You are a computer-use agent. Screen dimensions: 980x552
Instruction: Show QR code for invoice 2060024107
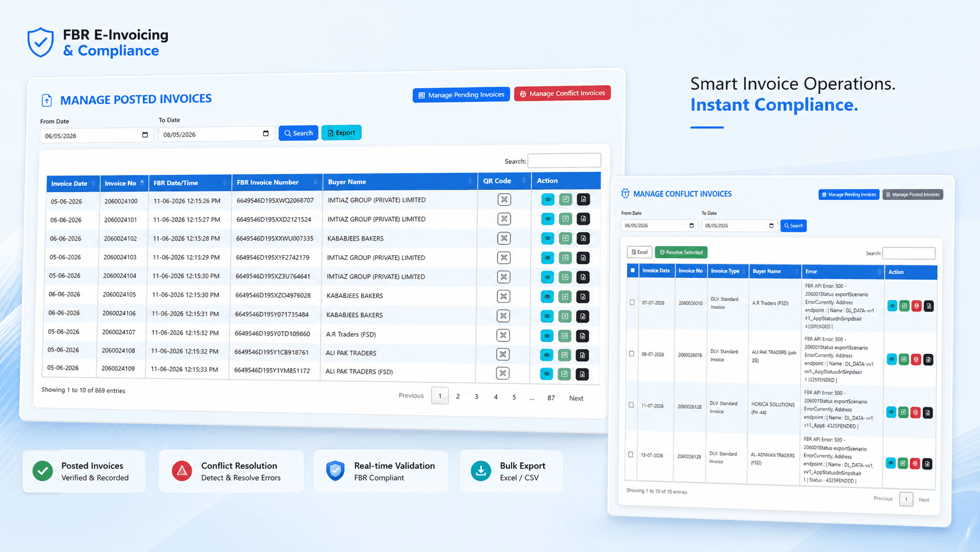point(503,336)
